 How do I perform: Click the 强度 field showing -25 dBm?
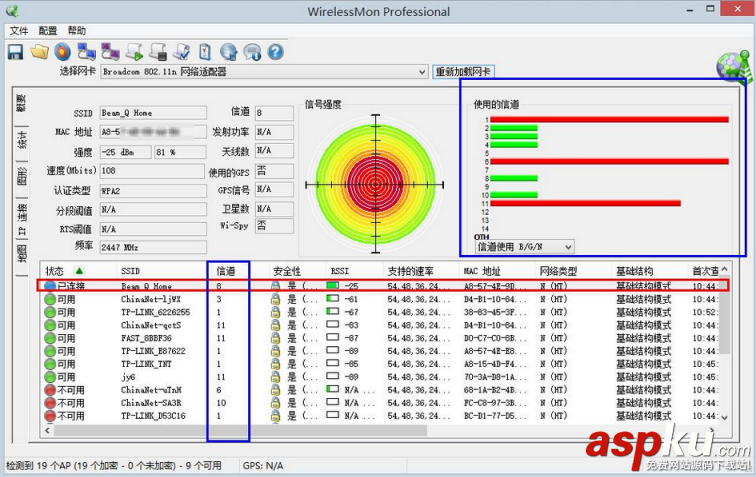pos(125,152)
